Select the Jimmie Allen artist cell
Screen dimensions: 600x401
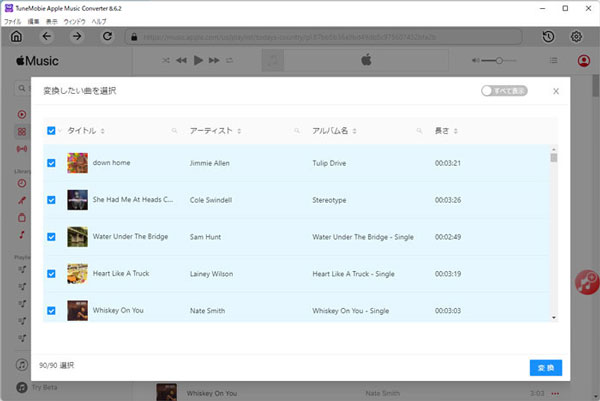coord(210,163)
